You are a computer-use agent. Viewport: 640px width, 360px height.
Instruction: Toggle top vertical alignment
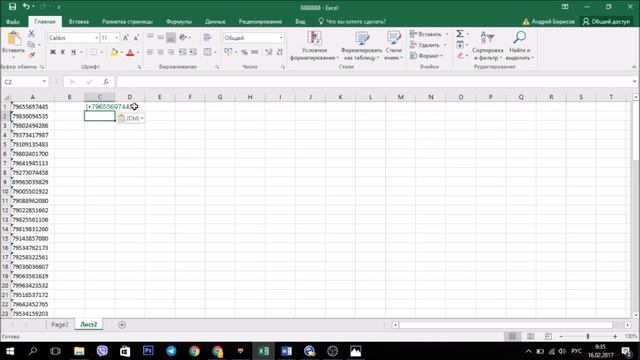[x=150, y=38]
